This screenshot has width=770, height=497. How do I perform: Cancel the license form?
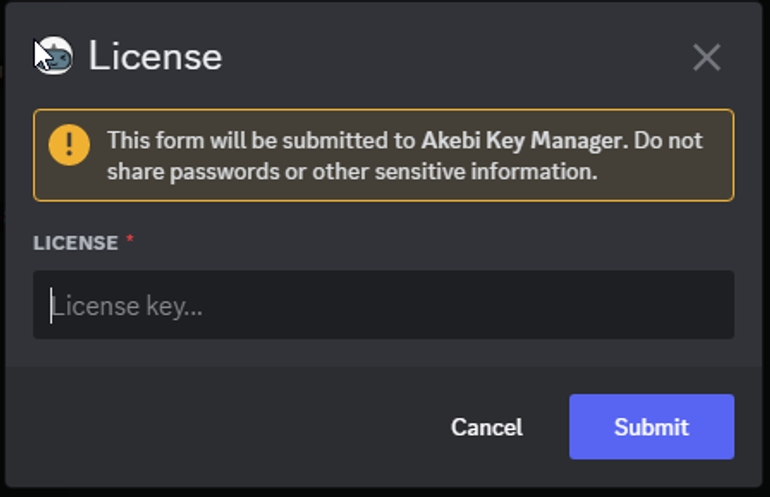(x=486, y=427)
